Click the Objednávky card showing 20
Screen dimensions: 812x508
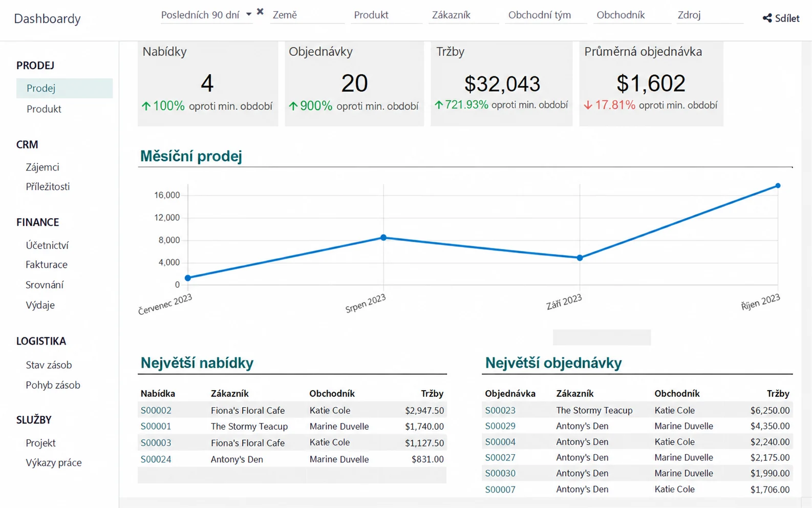point(354,84)
